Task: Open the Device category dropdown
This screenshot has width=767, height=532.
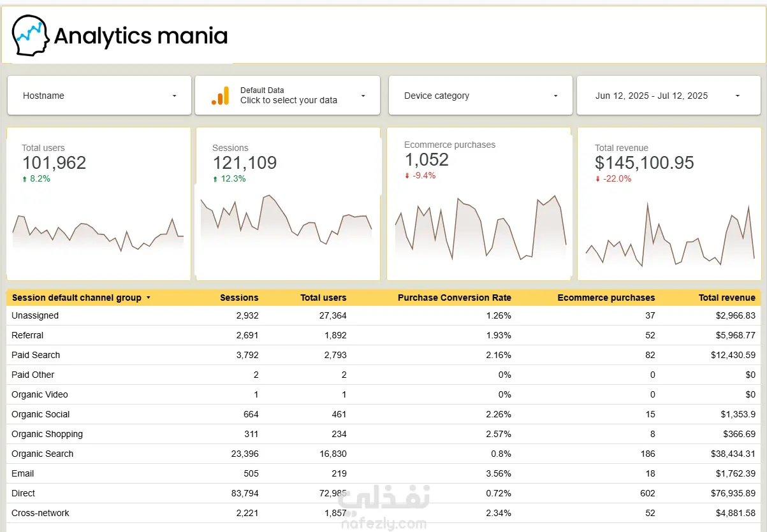Action: [x=481, y=96]
